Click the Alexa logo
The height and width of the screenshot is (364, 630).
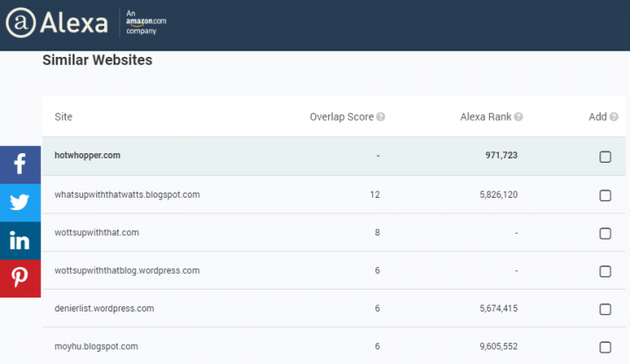pyautogui.click(x=57, y=23)
